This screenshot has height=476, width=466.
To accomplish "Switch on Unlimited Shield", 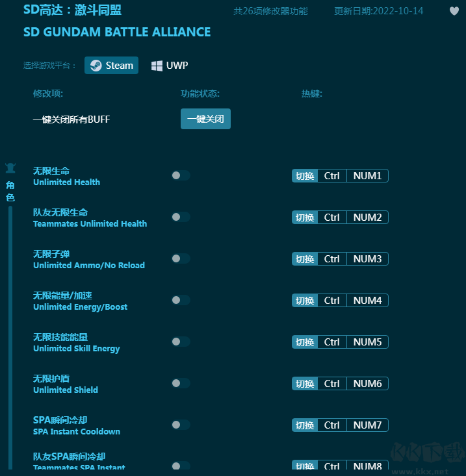I will pos(181,383).
